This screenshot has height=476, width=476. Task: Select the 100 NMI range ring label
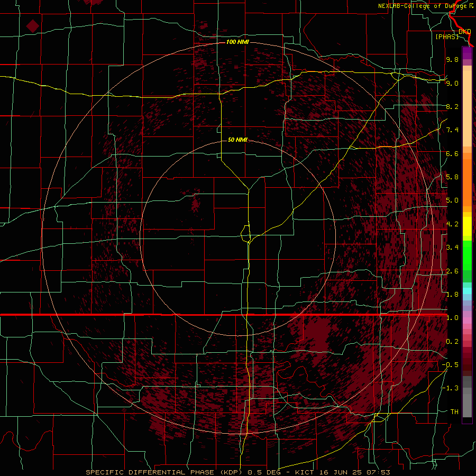[x=237, y=42]
